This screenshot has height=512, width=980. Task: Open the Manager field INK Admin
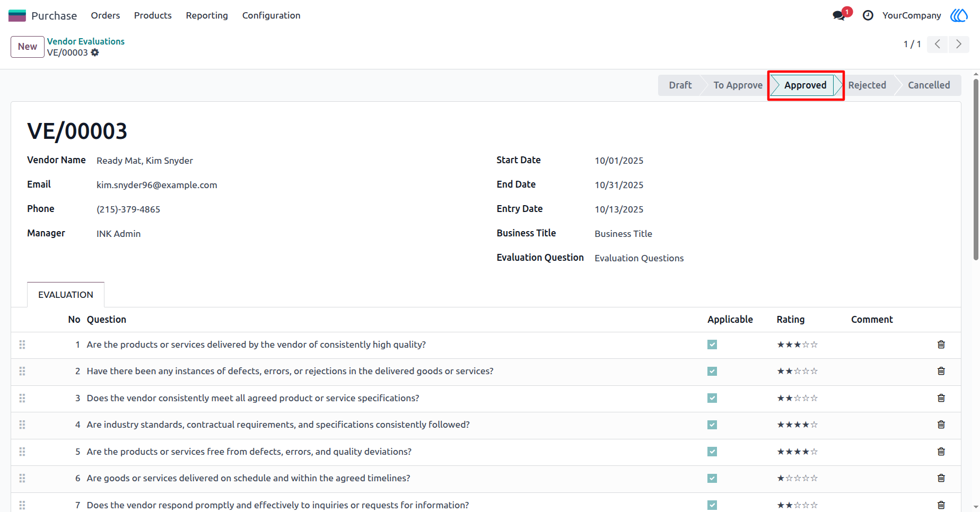119,234
